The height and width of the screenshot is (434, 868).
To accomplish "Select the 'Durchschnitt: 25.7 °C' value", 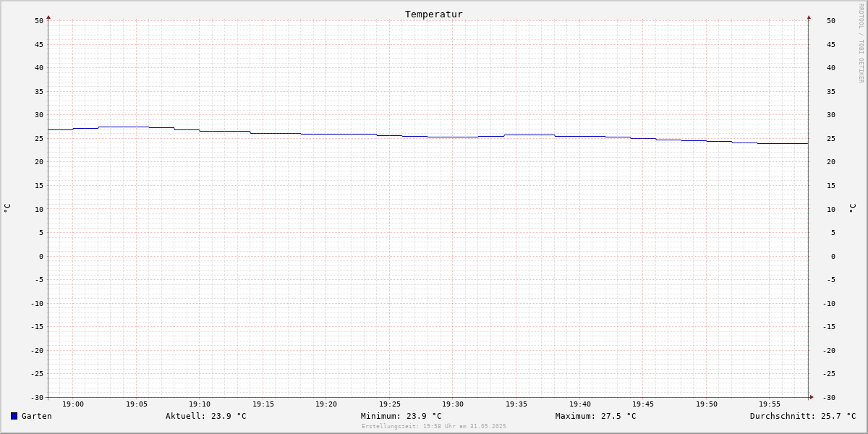I will click(803, 416).
